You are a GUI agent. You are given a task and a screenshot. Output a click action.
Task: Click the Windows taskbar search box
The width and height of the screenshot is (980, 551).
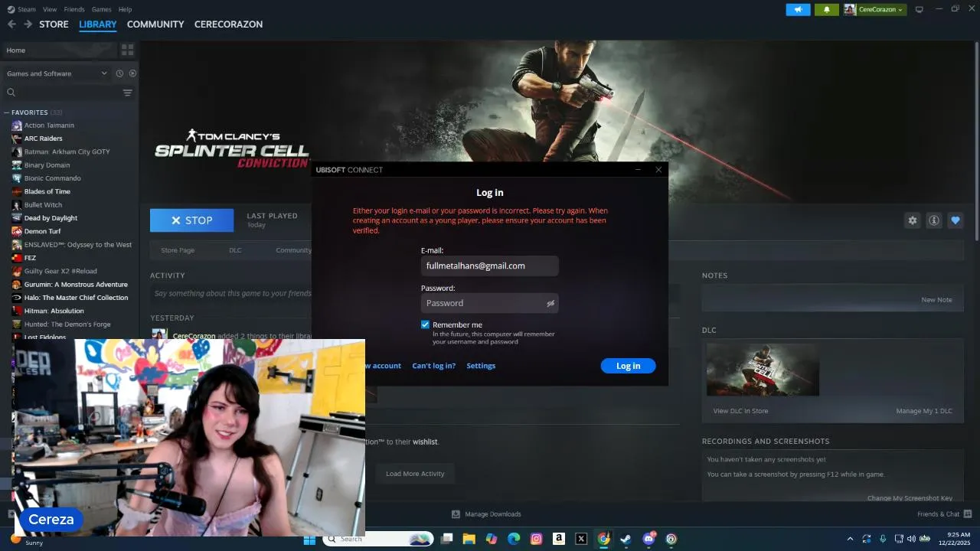pyautogui.click(x=378, y=539)
